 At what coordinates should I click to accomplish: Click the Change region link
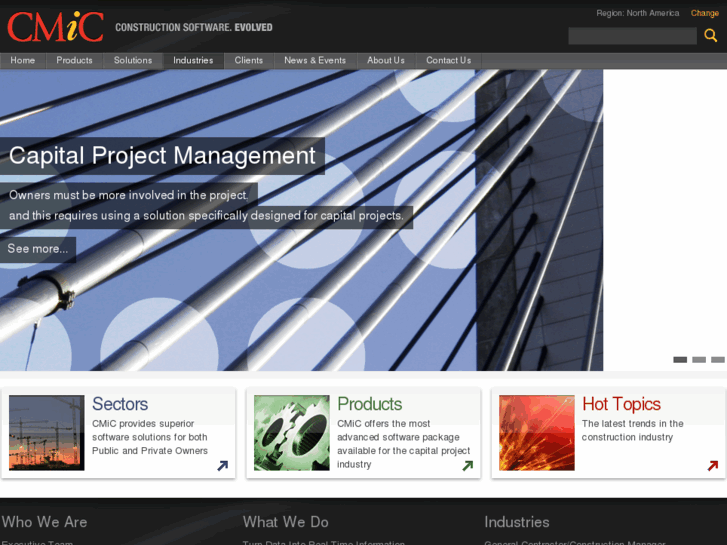tap(705, 13)
